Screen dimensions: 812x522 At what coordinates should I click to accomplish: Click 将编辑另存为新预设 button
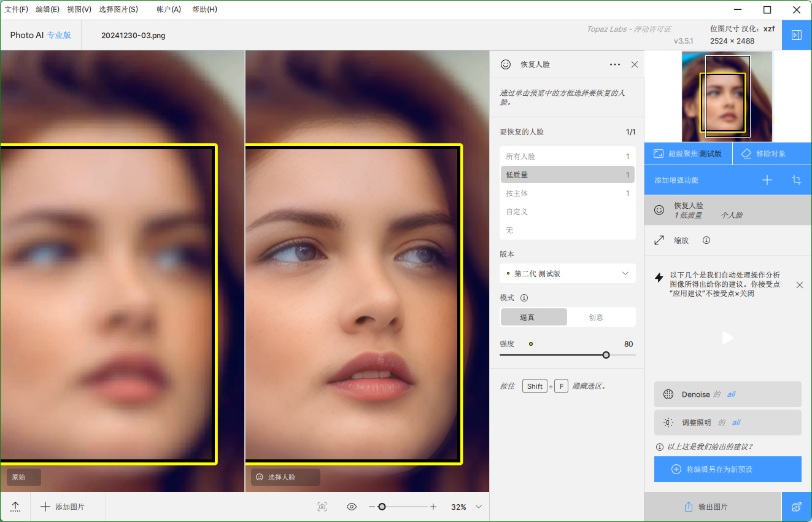(728, 469)
